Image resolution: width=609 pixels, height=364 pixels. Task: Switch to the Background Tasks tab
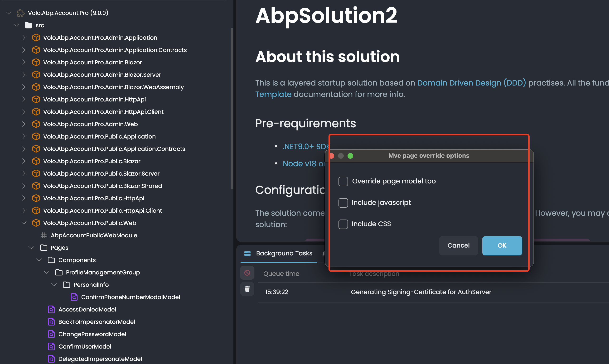284,253
